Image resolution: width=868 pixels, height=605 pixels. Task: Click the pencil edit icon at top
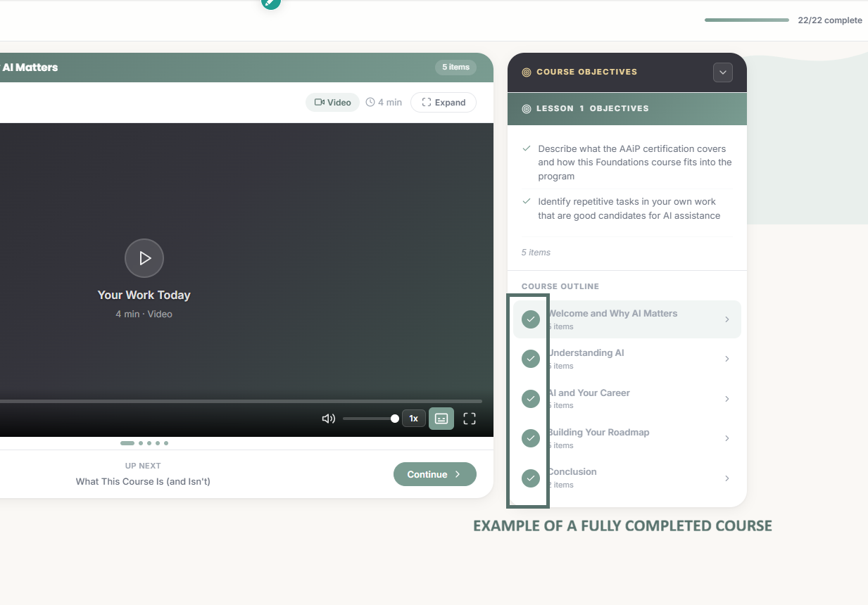click(x=270, y=3)
